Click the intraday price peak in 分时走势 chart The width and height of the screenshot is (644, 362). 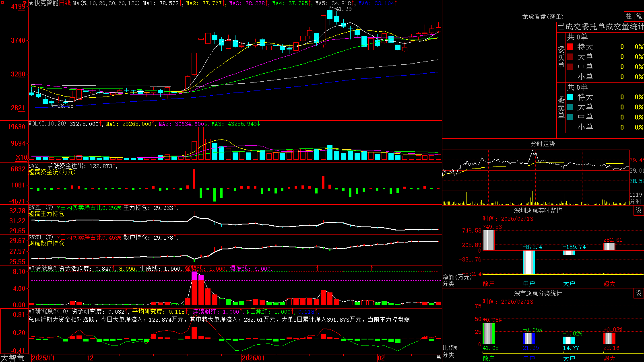pos(533,151)
